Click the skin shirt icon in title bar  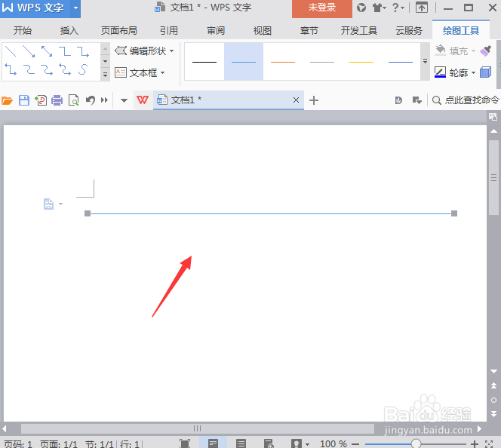pos(378,8)
